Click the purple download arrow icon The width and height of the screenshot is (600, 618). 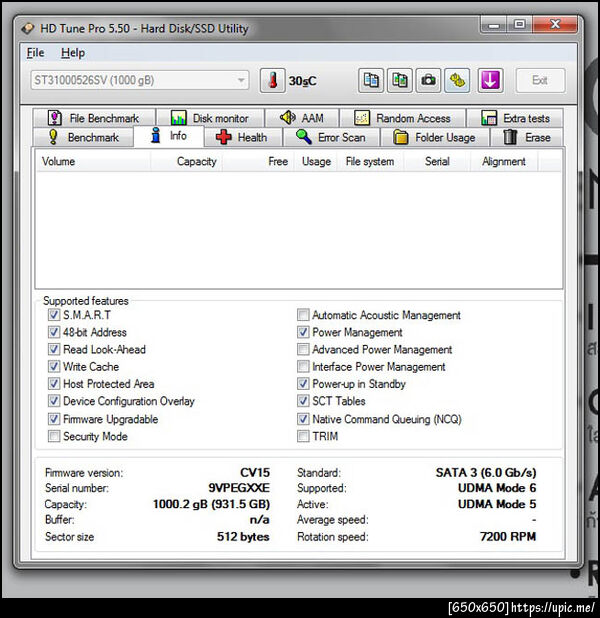pos(490,81)
